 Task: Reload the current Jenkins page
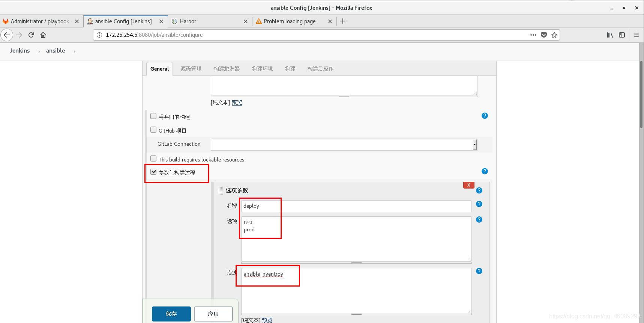coord(32,35)
